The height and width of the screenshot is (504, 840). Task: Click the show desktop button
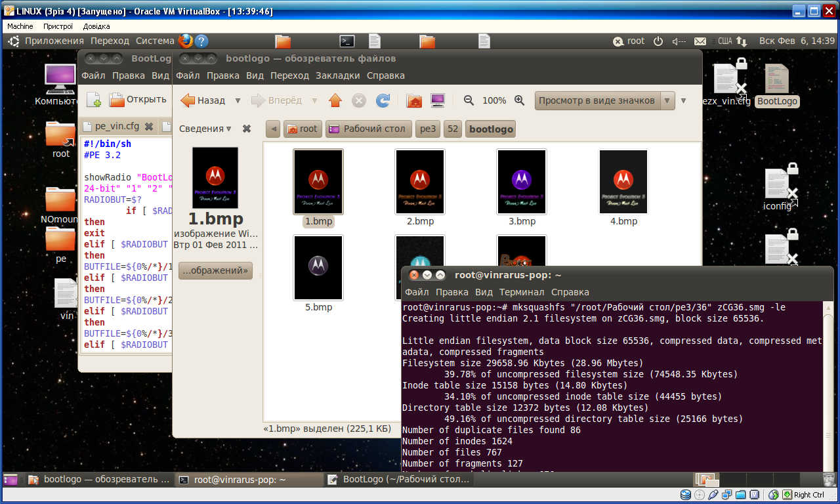click(10, 480)
